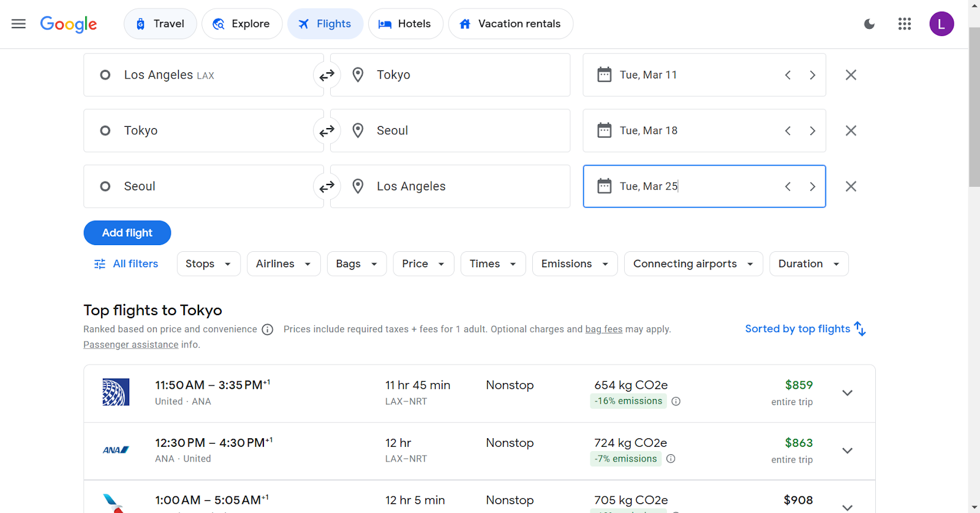Image resolution: width=980 pixels, height=513 pixels.
Task: Open the Price filter dropdown
Action: point(424,264)
